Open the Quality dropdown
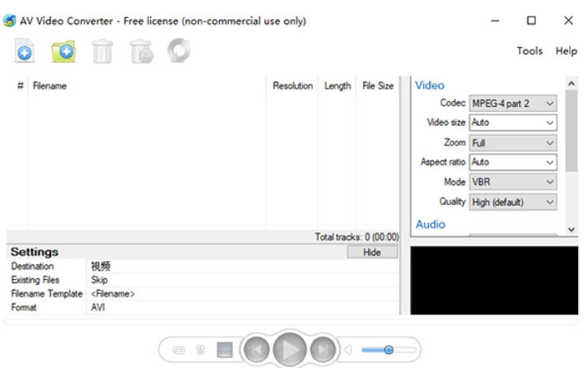This screenshot has width=588, height=368. tap(513, 202)
